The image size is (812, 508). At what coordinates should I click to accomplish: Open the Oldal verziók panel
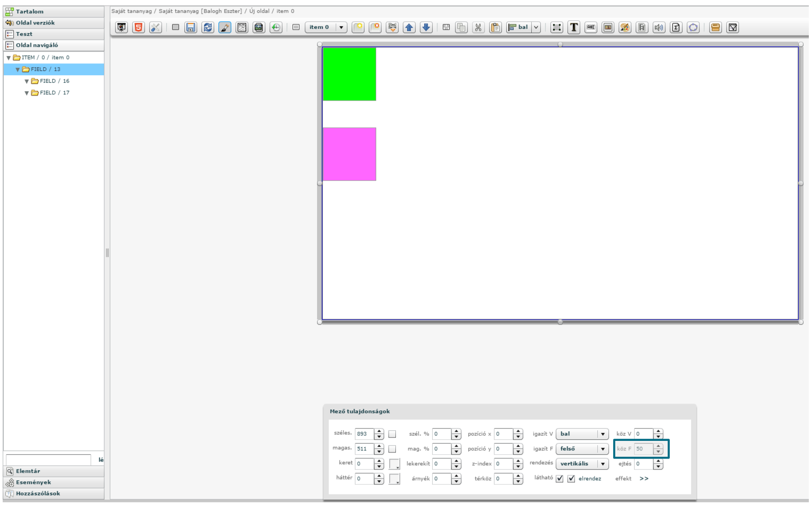(x=35, y=23)
